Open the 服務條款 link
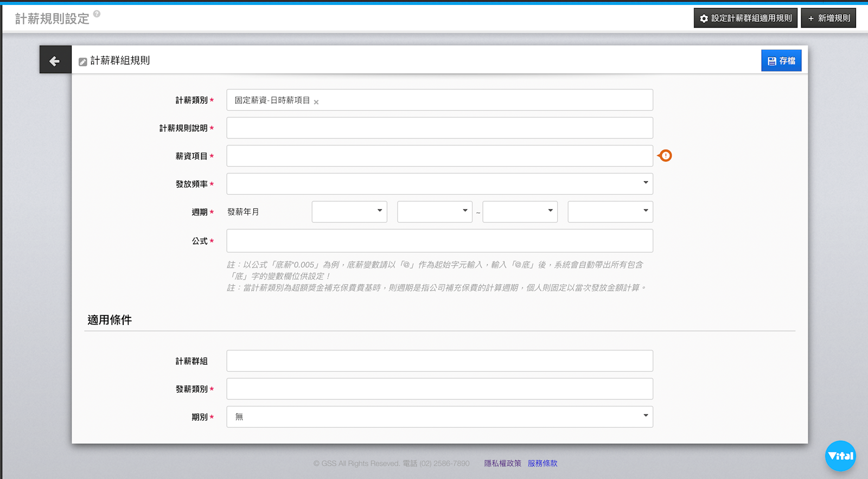The height and width of the screenshot is (479, 868). point(542,463)
